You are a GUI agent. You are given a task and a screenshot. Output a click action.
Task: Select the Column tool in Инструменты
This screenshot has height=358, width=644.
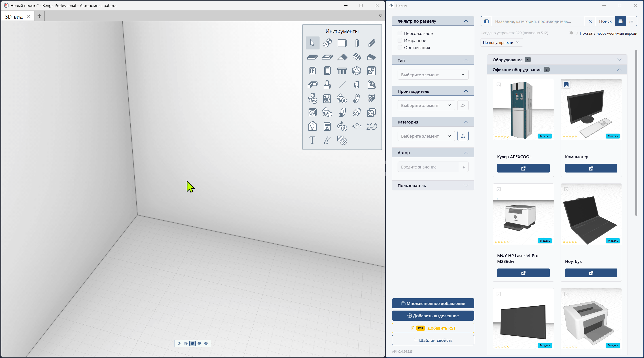coord(357,43)
